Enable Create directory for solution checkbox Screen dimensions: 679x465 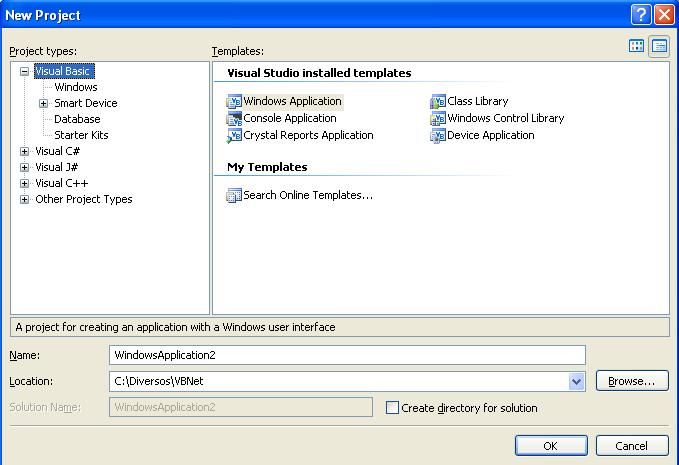pos(392,407)
